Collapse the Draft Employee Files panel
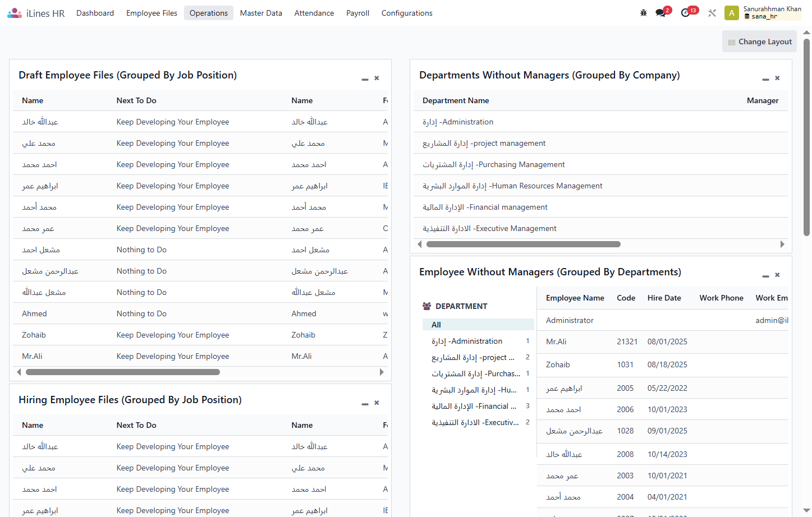The image size is (812, 517). [x=365, y=79]
